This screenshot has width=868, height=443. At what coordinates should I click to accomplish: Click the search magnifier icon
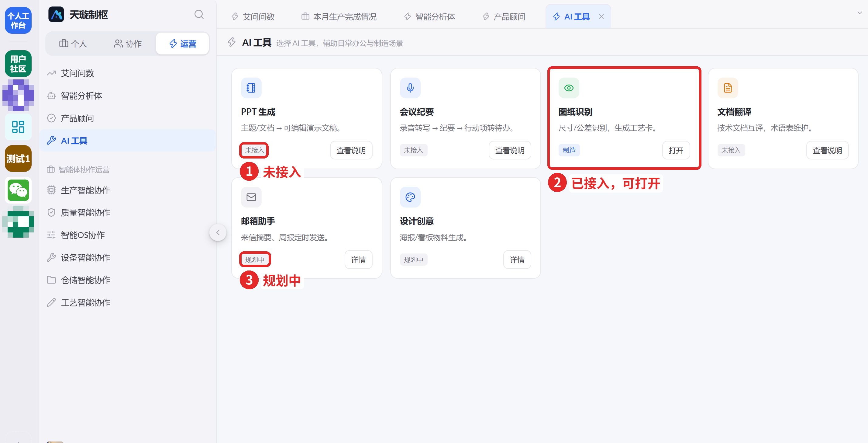[x=199, y=15]
